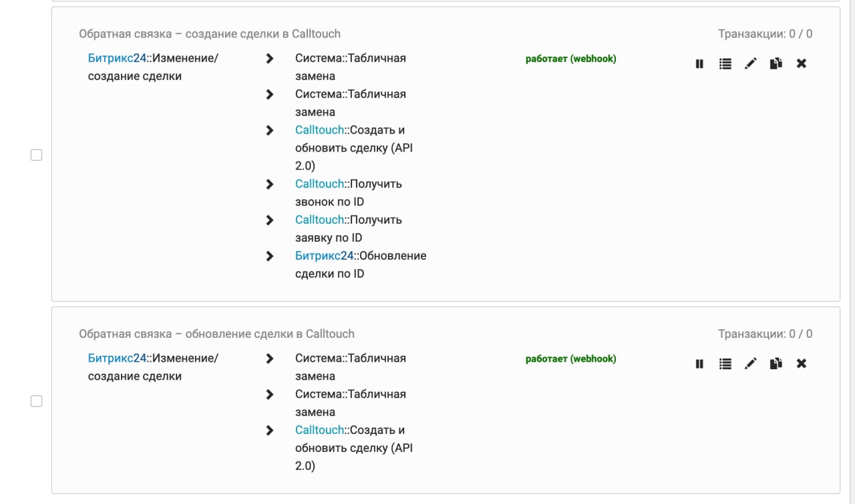Pause the «обновление сделки в Calltouch» integration
The image size is (855, 504).
(699, 364)
